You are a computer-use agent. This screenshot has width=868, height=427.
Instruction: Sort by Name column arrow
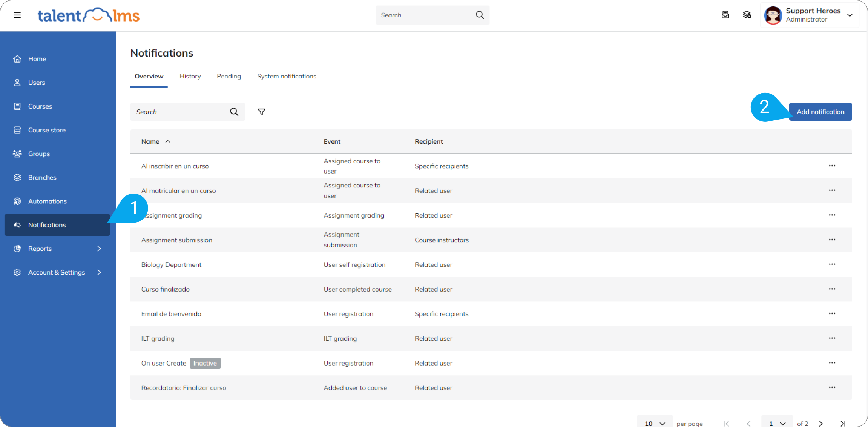pos(168,142)
